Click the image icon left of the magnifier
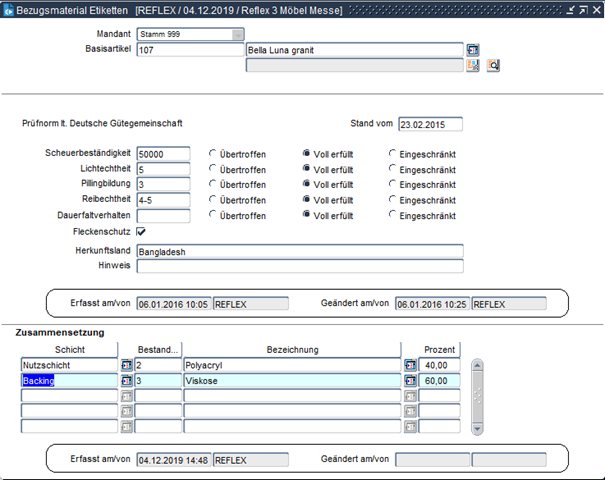The height and width of the screenshot is (480, 605). (473, 66)
